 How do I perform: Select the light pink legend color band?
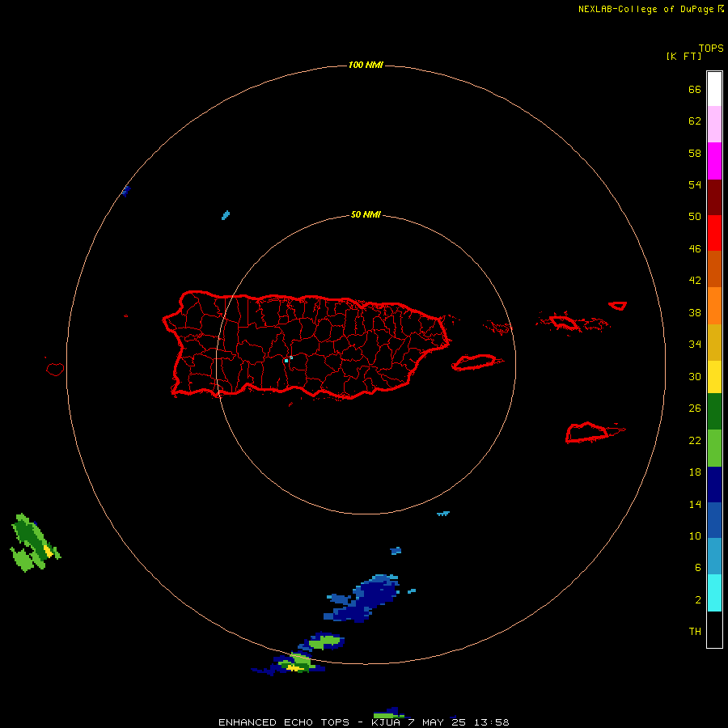[x=714, y=124]
